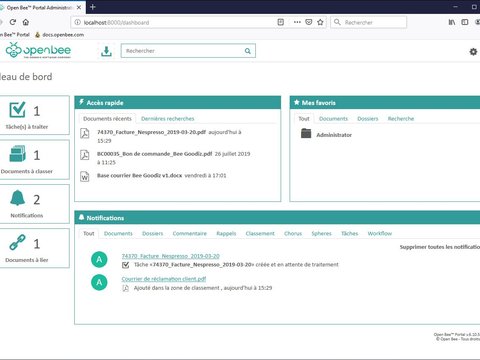Screen dimensions: 480x360
Task: Open the Open Bee logo home link
Action: point(38,51)
